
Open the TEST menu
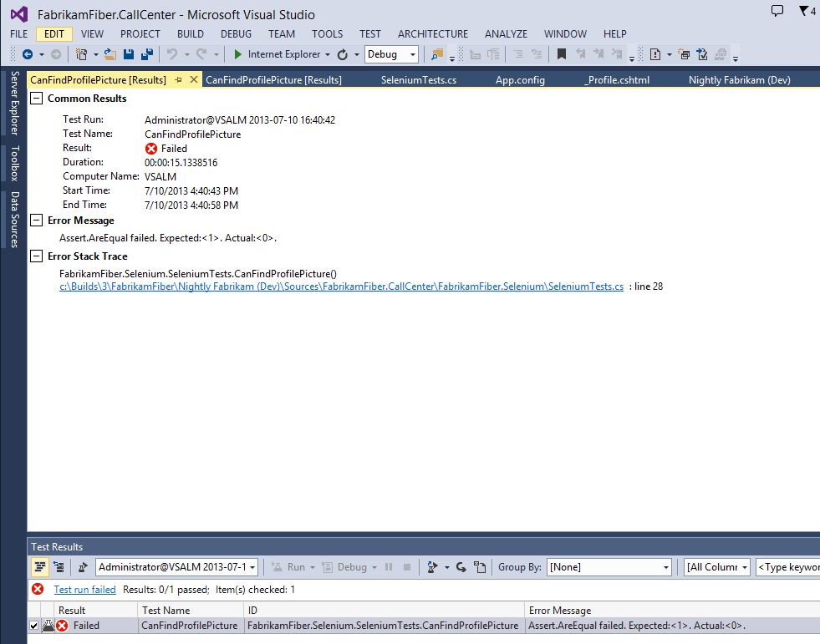tap(369, 34)
